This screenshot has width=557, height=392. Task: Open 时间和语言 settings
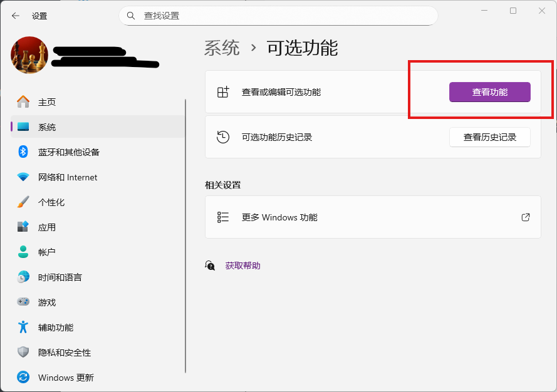pyautogui.click(x=60, y=277)
